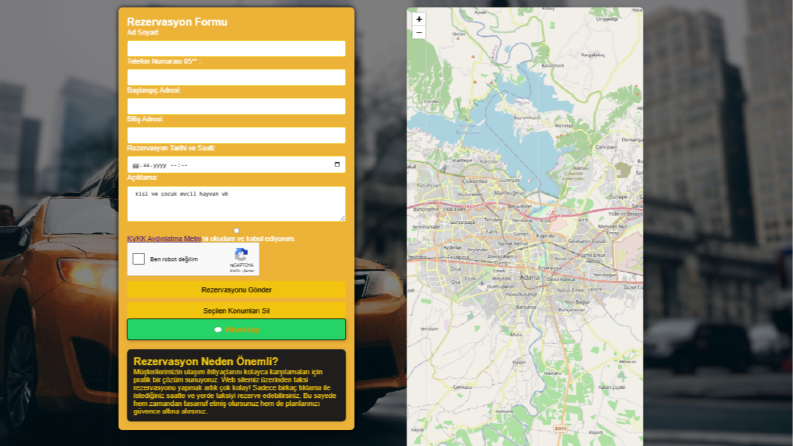Image resolution: width=793 pixels, height=446 pixels.
Task: Check the 'Ben robot değilim' box
Action: click(x=139, y=259)
